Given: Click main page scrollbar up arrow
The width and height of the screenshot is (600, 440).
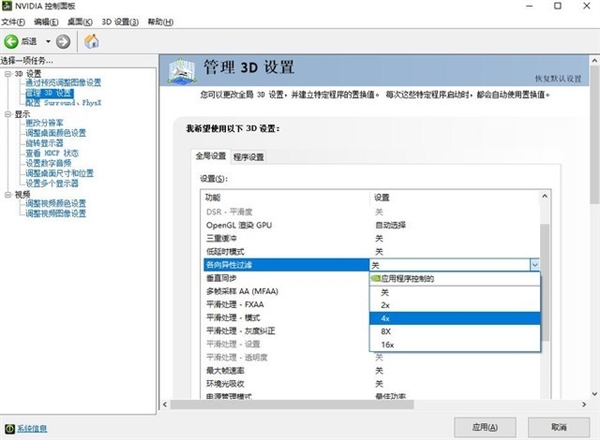Looking at the screenshot, I should coord(594,60).
